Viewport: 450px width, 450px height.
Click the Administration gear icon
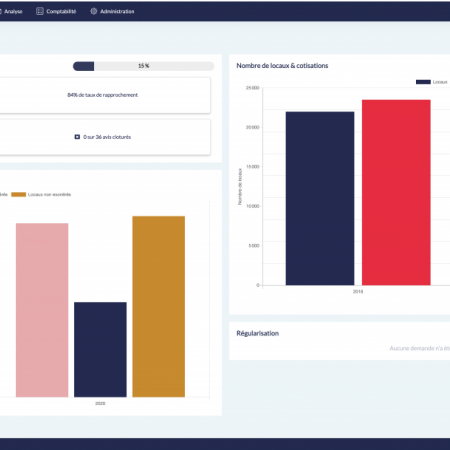(x=94, y=11)
